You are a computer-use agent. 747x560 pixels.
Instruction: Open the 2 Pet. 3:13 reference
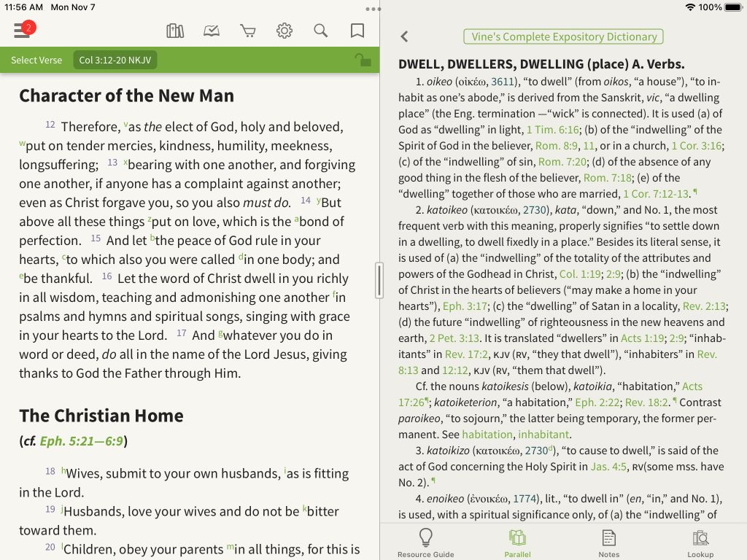pyautogui.click(x=454, y=338)
